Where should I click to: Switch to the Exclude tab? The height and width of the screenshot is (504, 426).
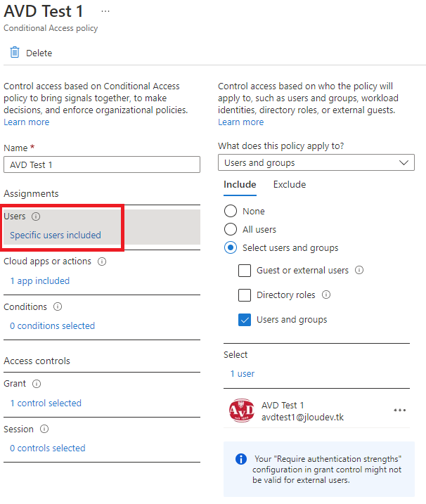[x=290, y=184]
